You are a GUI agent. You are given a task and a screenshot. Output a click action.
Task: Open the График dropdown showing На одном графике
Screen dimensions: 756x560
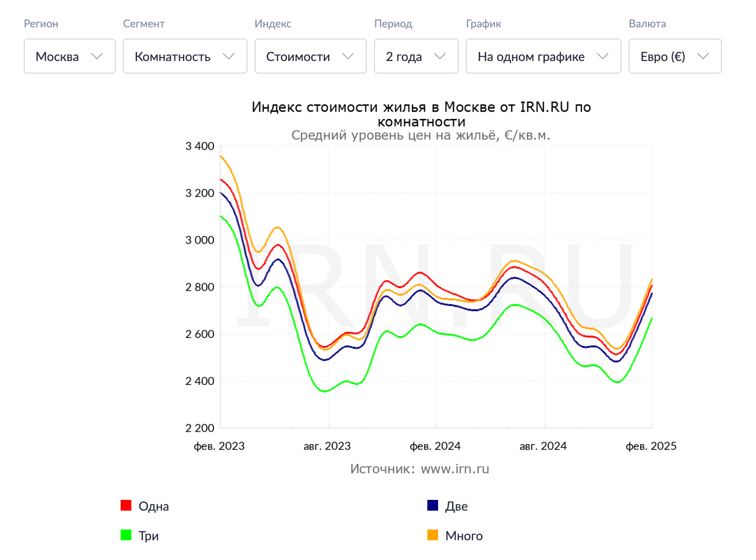pos(543,56)
